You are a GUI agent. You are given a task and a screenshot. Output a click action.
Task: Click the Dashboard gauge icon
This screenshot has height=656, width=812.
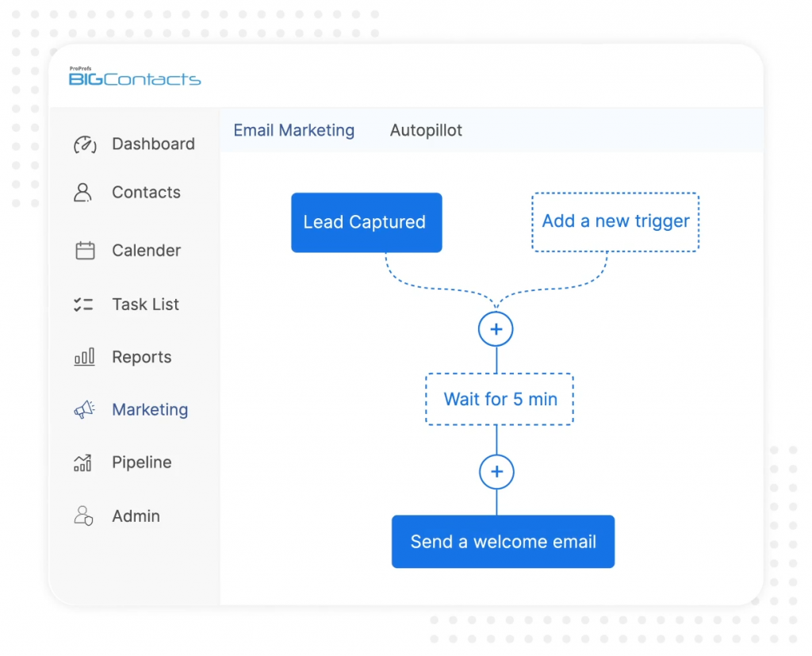click(x=85, y=144)
